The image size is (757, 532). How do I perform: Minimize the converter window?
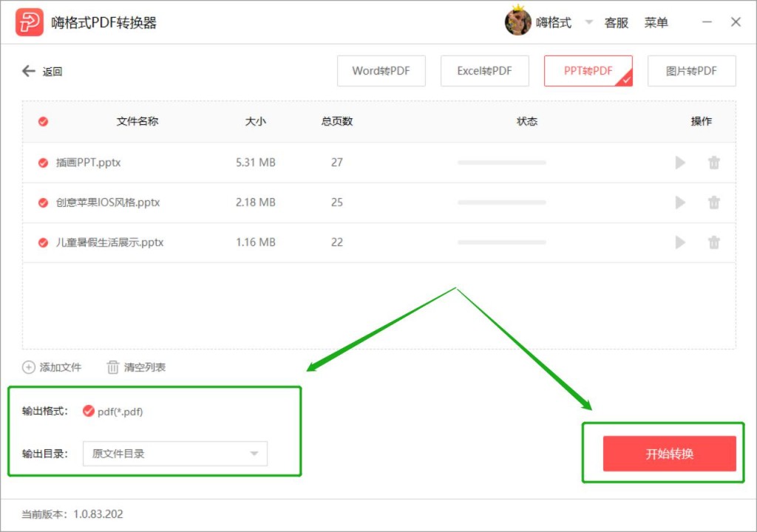707,22
